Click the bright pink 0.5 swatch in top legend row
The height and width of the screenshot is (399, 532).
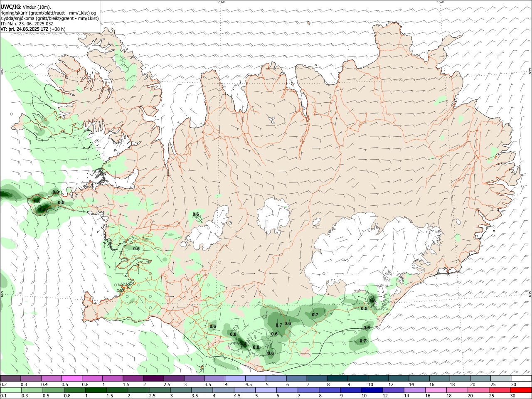coord(71,379)
